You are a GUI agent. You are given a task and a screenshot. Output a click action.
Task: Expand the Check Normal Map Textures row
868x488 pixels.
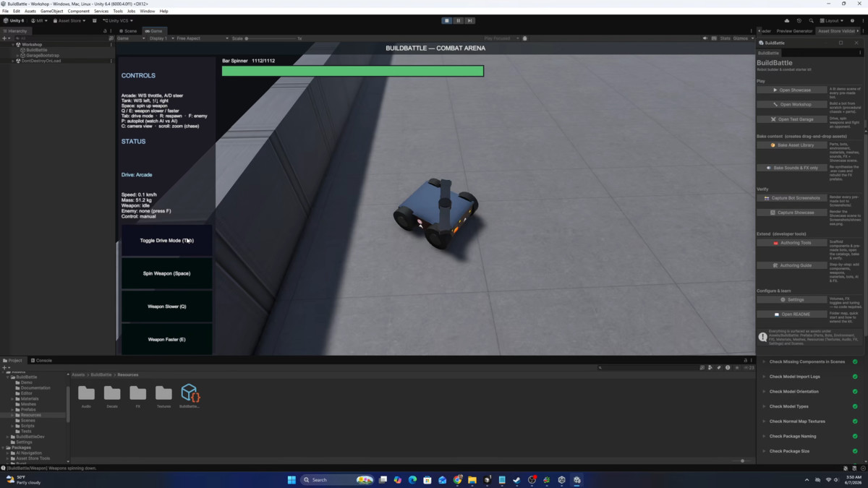point(764,421)
